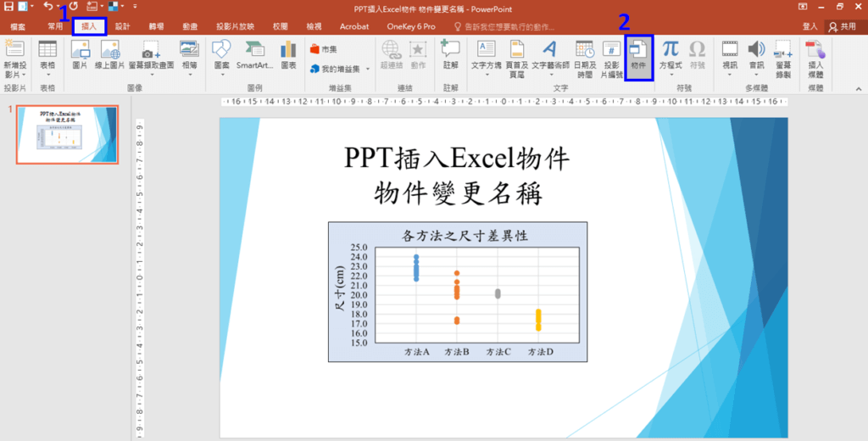Insert a 圖片 (Picture) from the ribbon

coord(81,55)
